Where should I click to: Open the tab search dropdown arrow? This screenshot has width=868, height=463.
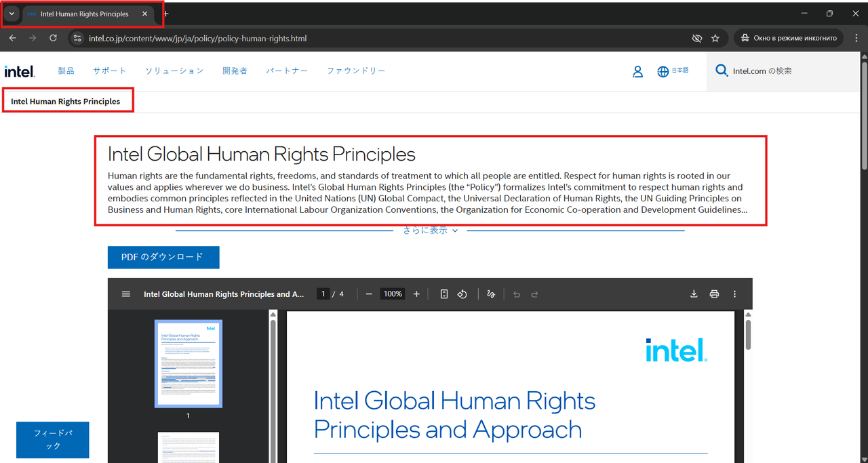12,14
